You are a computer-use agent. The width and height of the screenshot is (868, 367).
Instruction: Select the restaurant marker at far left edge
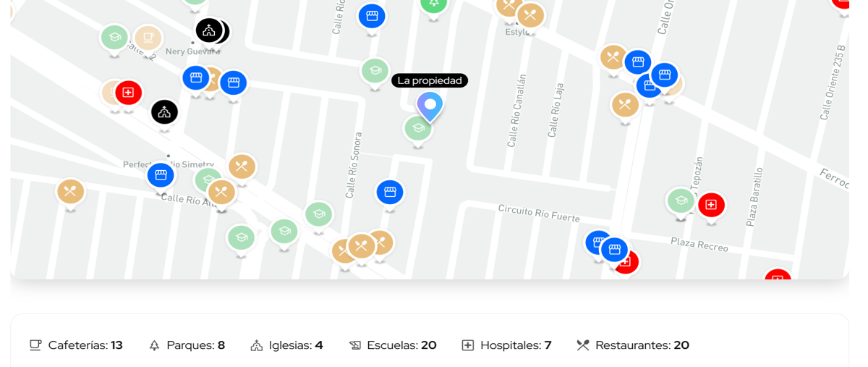click(x=70, y=192)
